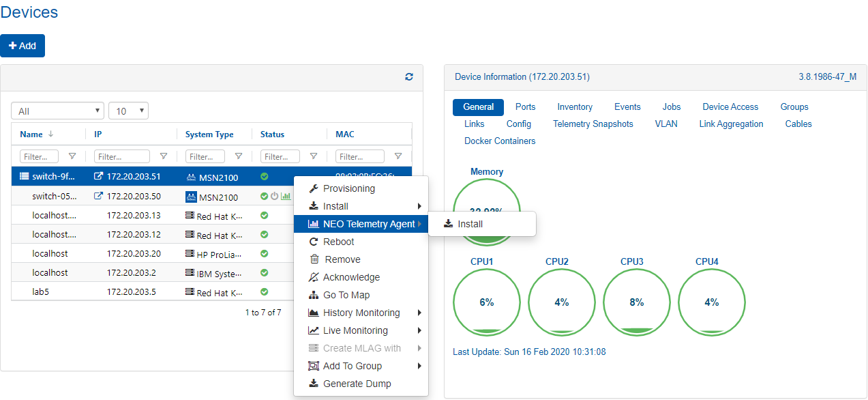This screenshot has height=400, width=868.
Task: Open external link icon for 172.20.203.51
Action: click(x=99, y=177)
